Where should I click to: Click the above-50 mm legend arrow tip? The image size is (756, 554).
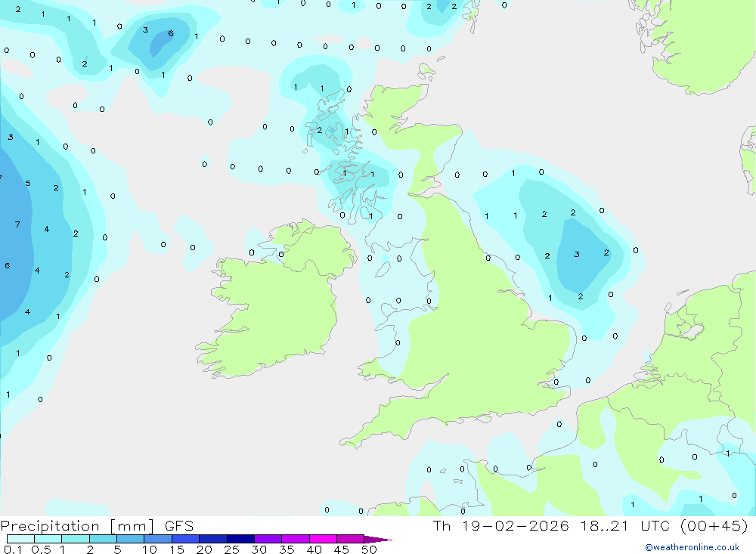377,539
